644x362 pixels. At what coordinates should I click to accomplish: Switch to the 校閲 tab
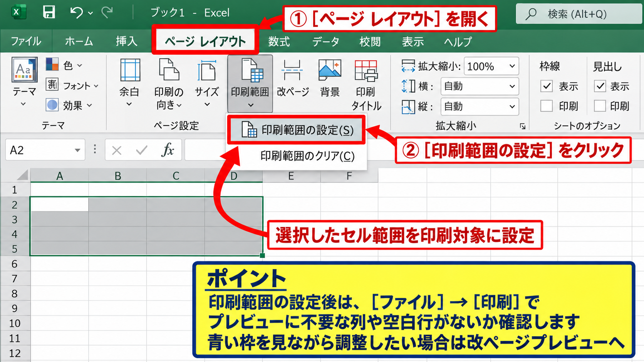tap(370, 41)
